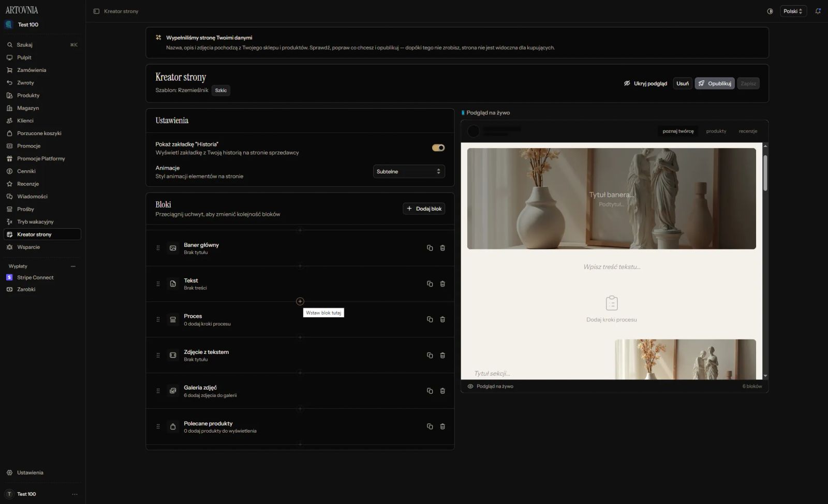Image resolution: width=828 pixels, height=504 pixels.
Task: Open Porzucone koszyki in the sidebar
Action: tap(42, 134)
